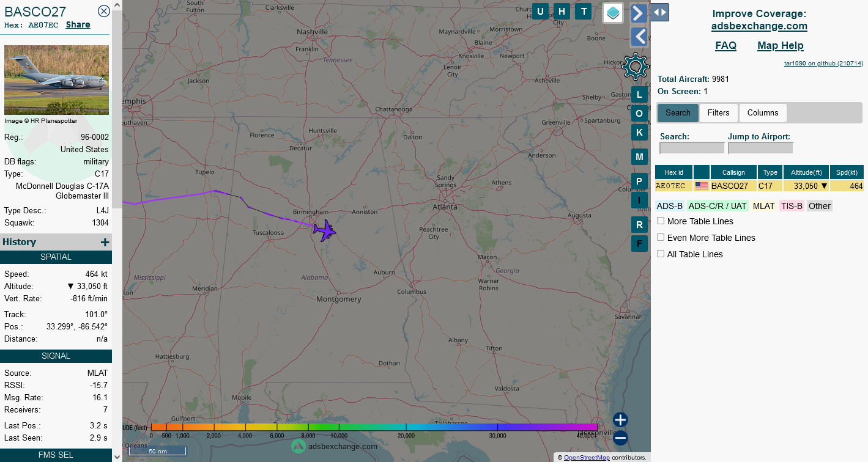Click the I map button
The height and width of the screenshot is (462, 868).
coord(639,200)
